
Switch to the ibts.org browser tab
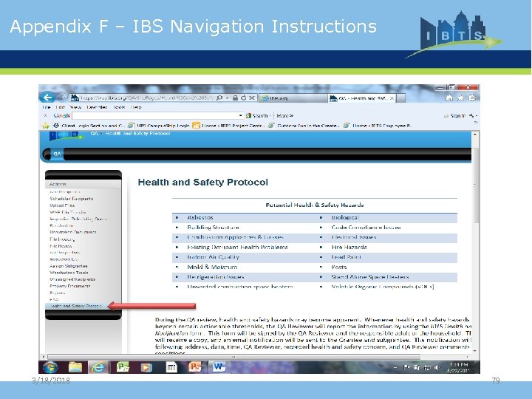(293, 98)
